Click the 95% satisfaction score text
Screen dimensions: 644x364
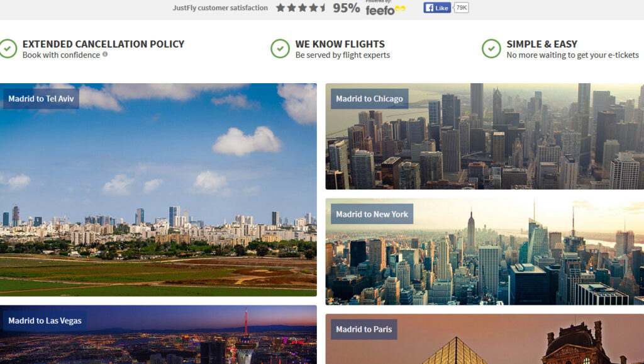point(347,8)
